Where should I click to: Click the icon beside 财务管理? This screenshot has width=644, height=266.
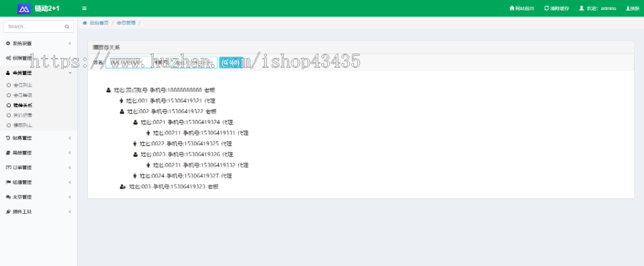coord(8,138)
